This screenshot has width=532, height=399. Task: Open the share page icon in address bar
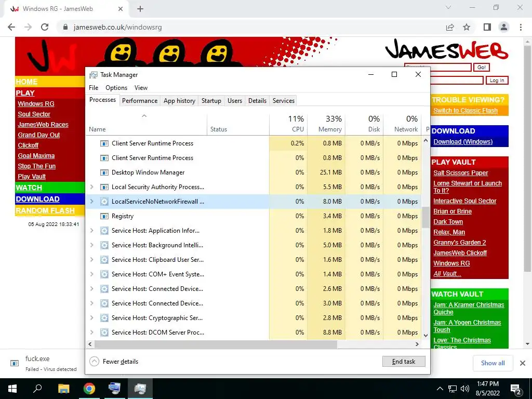(450, 27)
